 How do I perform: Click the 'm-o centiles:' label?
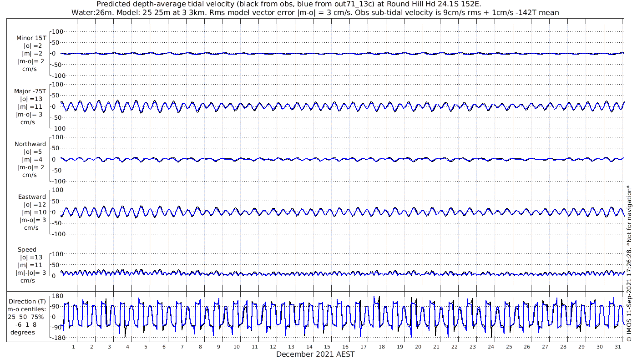click(x=26, y=309)
